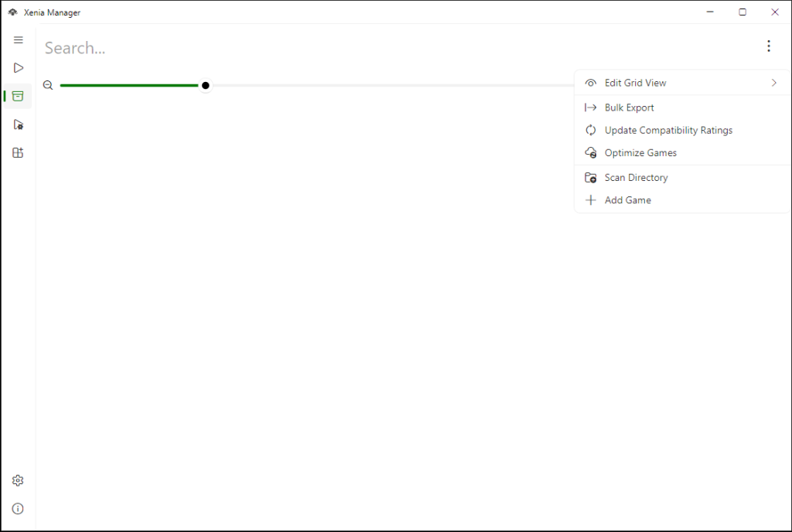Open the Xenia settings file icon in sidebar
This screenshot has width=792, height=532.
(x=19, y=124)
